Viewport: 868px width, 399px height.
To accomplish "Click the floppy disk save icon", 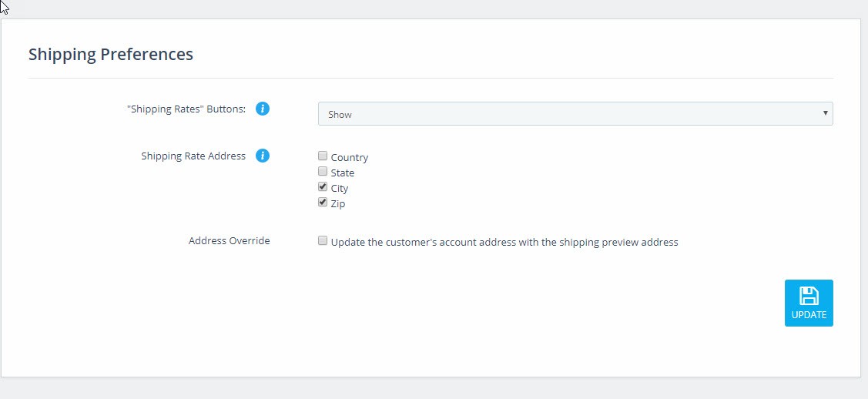I will click(809, 296).
